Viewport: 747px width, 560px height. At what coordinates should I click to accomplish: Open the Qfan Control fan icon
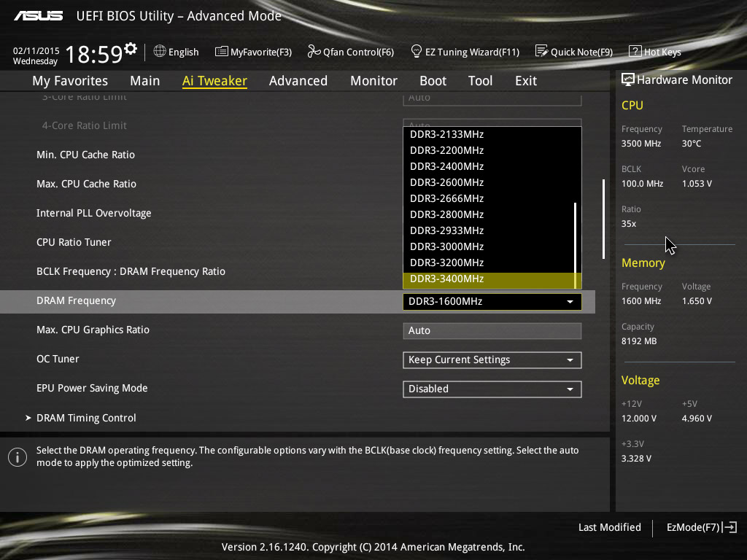pos(314,51)
